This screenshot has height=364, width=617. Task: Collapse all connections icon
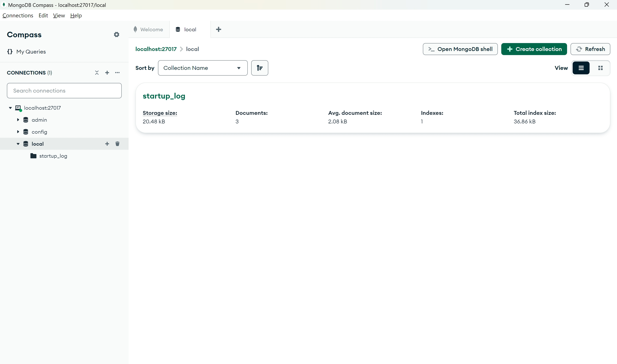[x=97, y=73]
